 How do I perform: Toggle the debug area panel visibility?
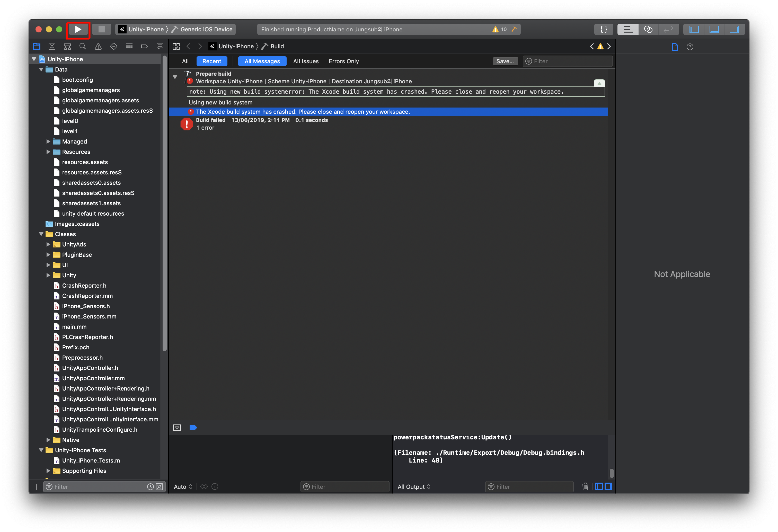714,30
